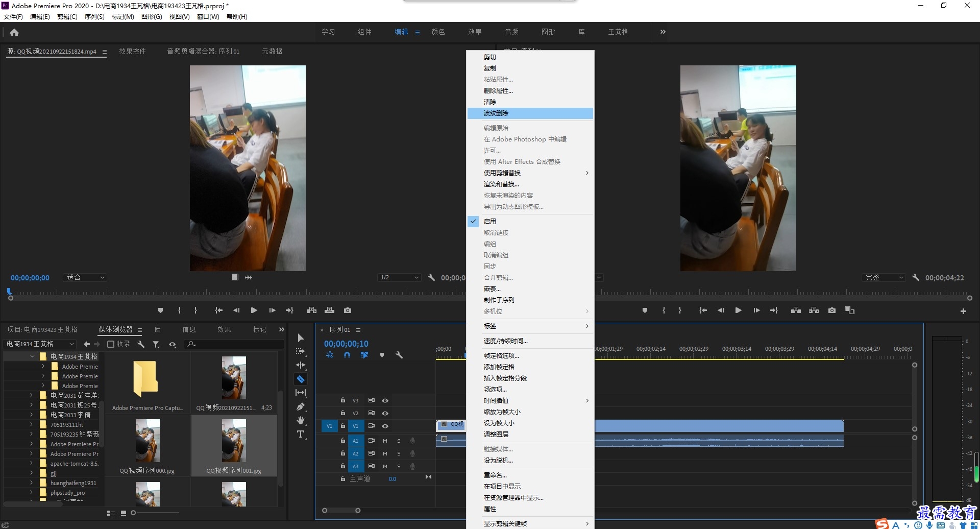This screenshot has height=529, width=980.
Task: Open 电商1934王芃格 location dropdown
Action: (40, 344)
